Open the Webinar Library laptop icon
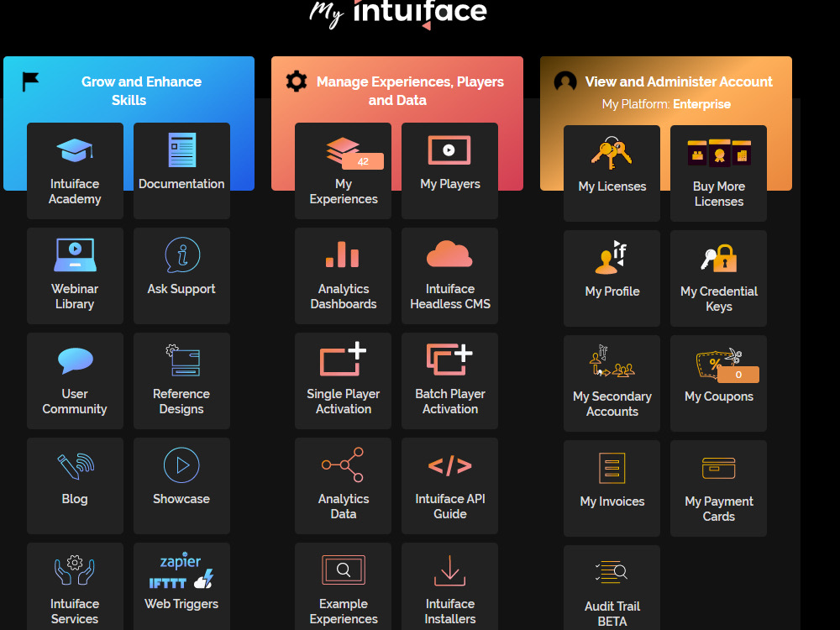Viewport: 840px width, 630px height. coord(75,255)
